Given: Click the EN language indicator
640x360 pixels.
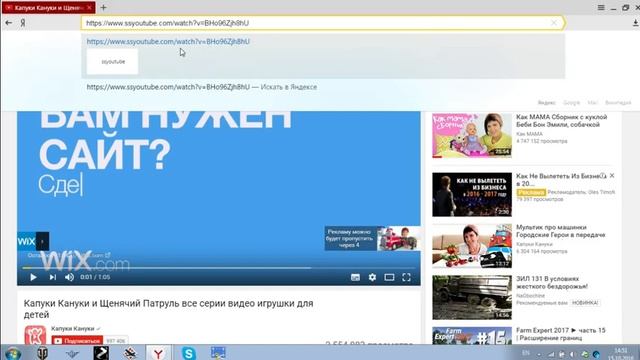Looking at the screenshot, I should coord(526,353).
